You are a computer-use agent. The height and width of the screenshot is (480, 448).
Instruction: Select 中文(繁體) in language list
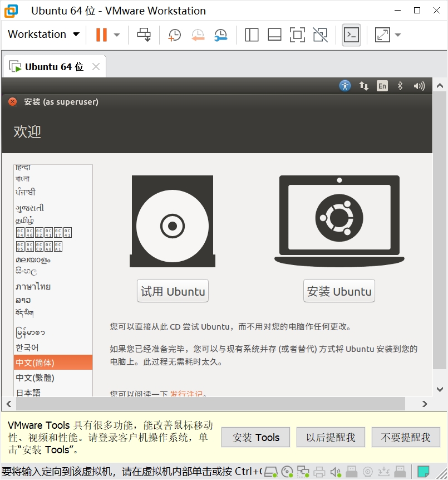53,378
